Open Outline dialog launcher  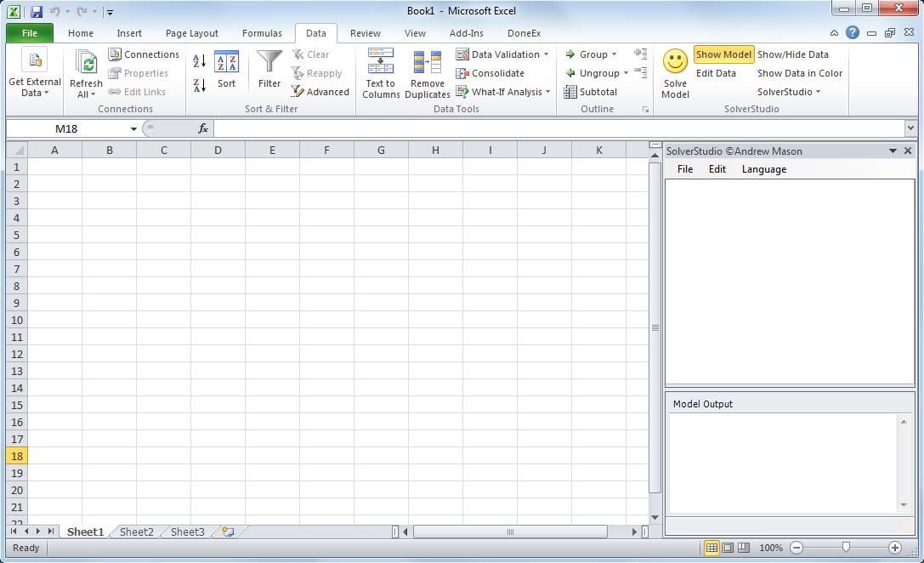point(645,110)
